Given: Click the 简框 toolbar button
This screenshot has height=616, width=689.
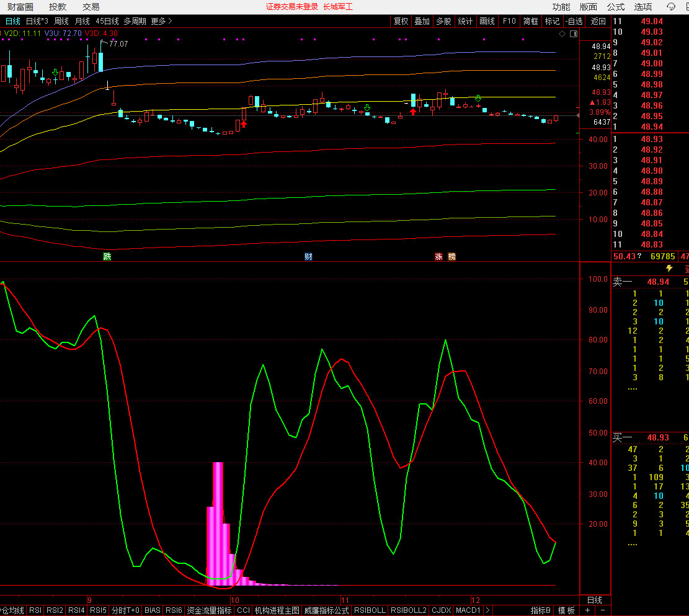Looking at the screenshot, I should tap(530, 21).
